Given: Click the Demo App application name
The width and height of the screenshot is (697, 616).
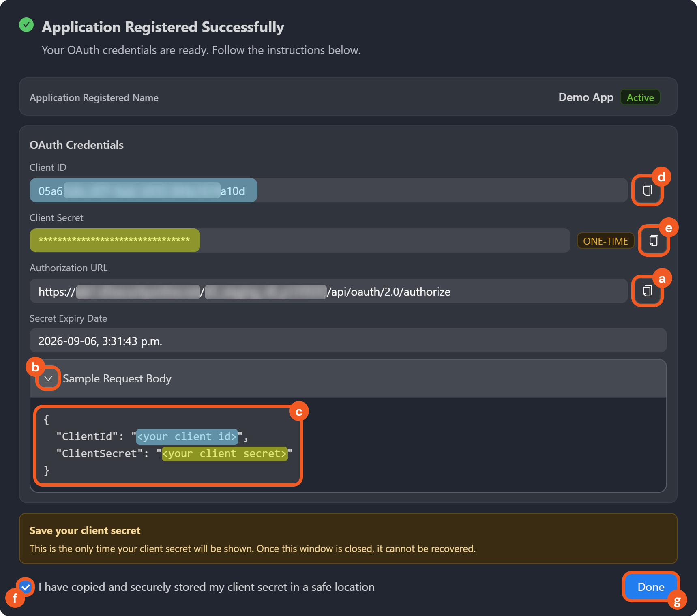Looking at the screenshot, I should (x=585, y=97).
